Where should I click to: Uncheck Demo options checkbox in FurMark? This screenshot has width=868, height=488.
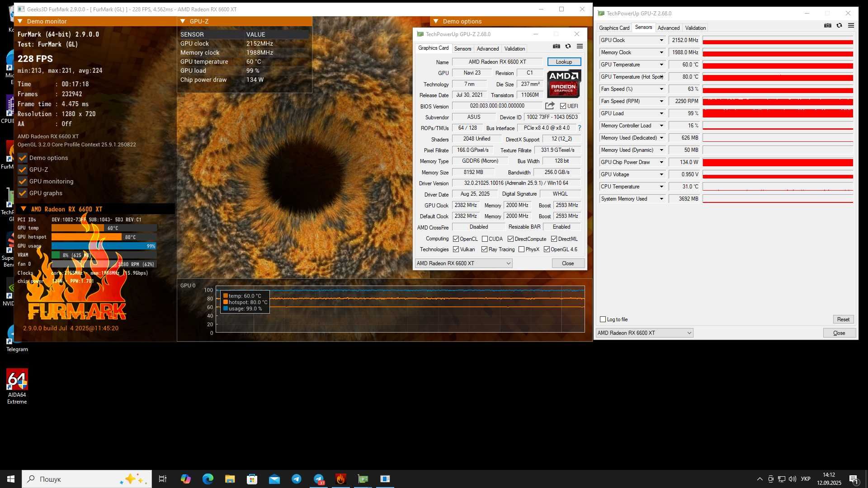tap(22, 158)
